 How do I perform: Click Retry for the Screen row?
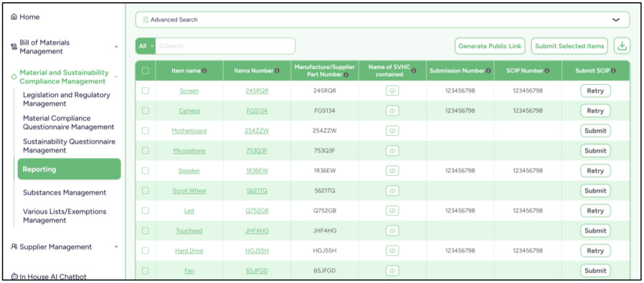(x=595, y=91)
